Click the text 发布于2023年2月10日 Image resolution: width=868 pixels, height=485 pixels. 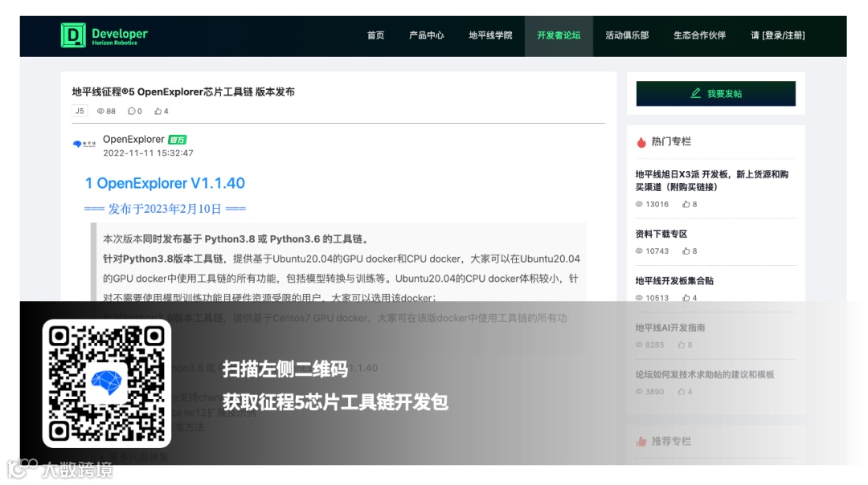tap(165, 209)
